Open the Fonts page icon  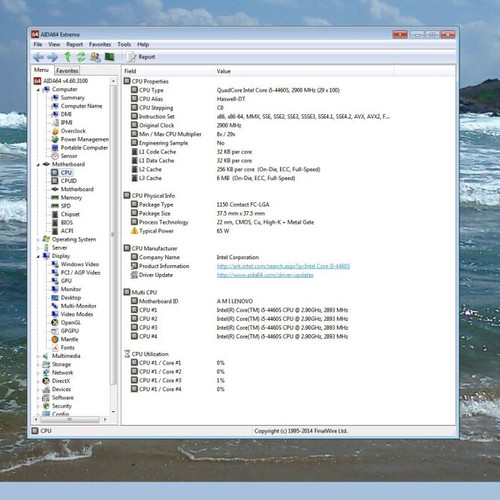click(x=55, y=348)
